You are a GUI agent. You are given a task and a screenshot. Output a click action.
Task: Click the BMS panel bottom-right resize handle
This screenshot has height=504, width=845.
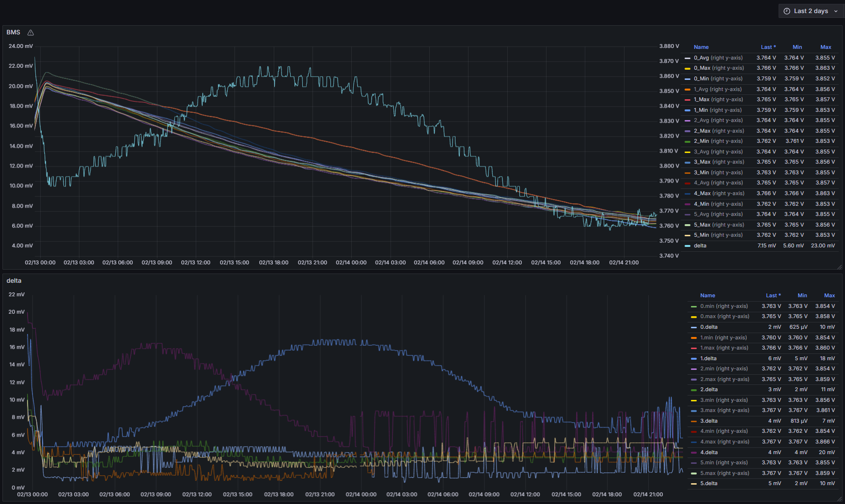(839, 267)
